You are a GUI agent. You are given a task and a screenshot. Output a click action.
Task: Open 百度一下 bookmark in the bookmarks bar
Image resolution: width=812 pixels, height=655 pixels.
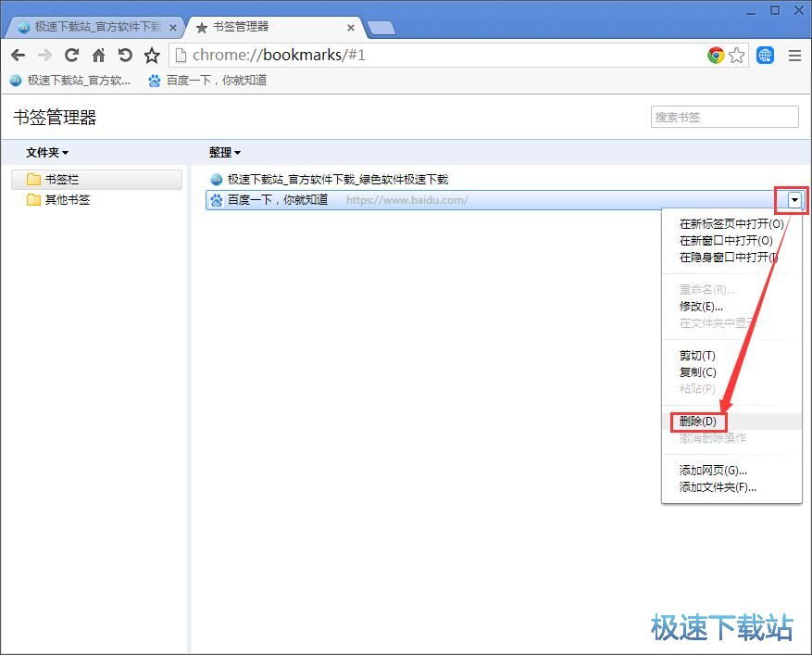pyautogui.click(x=207, y=81)
